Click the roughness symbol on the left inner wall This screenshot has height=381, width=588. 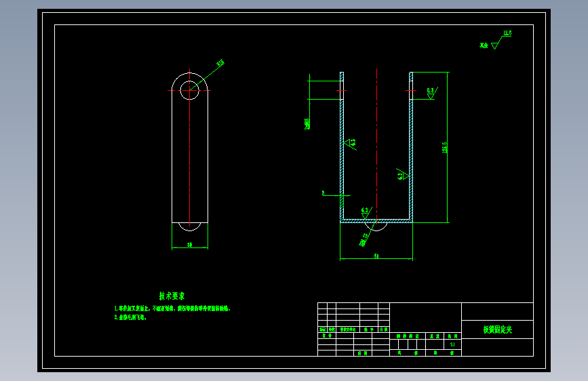[350, 144]
